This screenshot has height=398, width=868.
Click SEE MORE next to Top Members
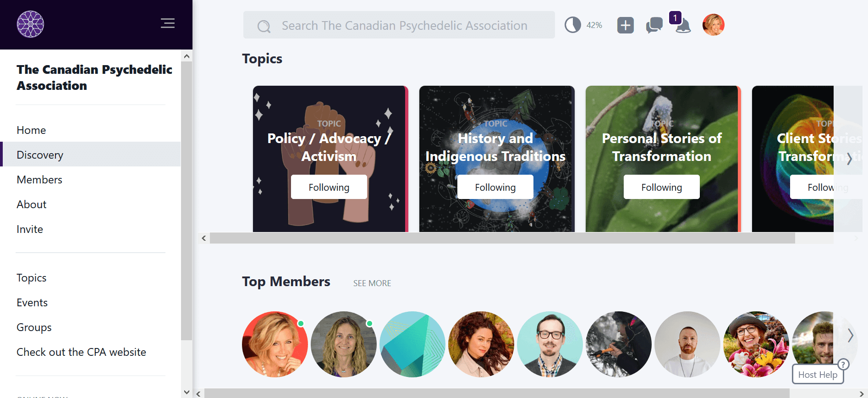(372, 283)
